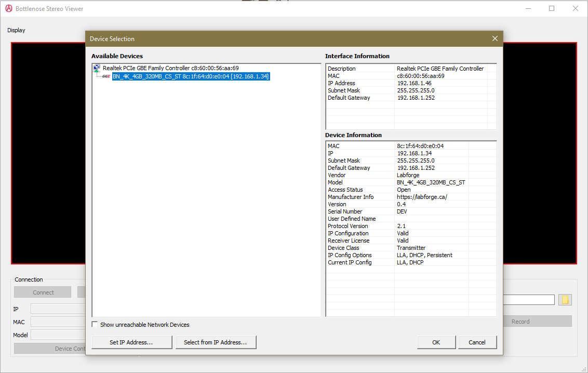Click device IP value 192.168.1.34
The image size is (588, 373).
pyautogui.click(x=415, y=153)
